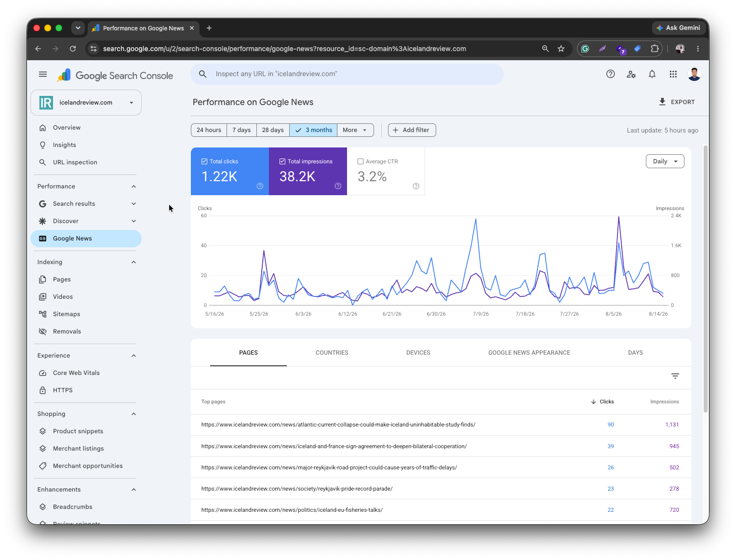The height and width of the screenshot is (560, 736).
Task: Open the hamburger main menu
Action: [x=43, y=74]
